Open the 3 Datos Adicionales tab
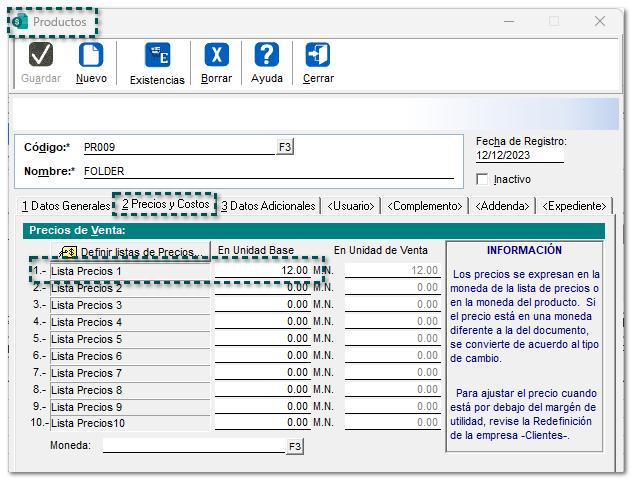The image size is (633, 481). tap(268, 205)
